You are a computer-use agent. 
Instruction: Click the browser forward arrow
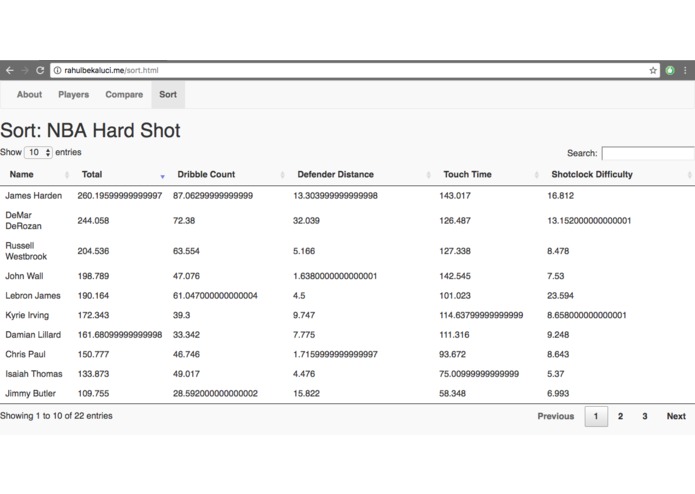click(x=25, y=70)
